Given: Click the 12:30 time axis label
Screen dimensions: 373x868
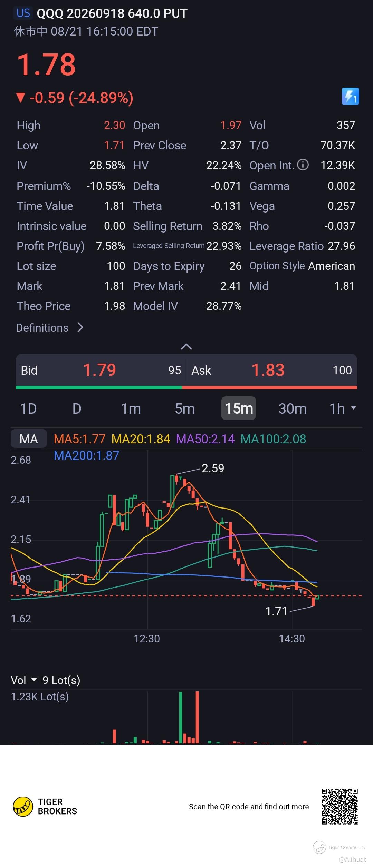Looking at the screenshot, I should tap(147, 639).
